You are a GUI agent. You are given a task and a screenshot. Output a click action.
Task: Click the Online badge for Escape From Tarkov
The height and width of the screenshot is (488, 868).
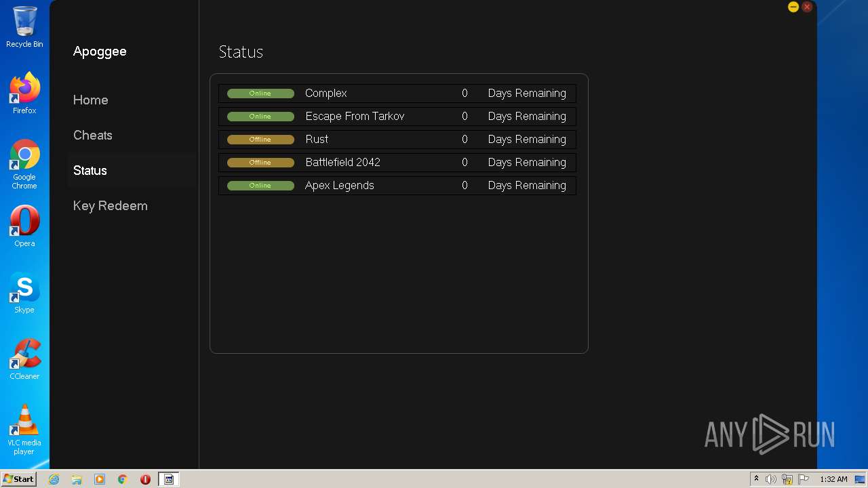[260, 117]
